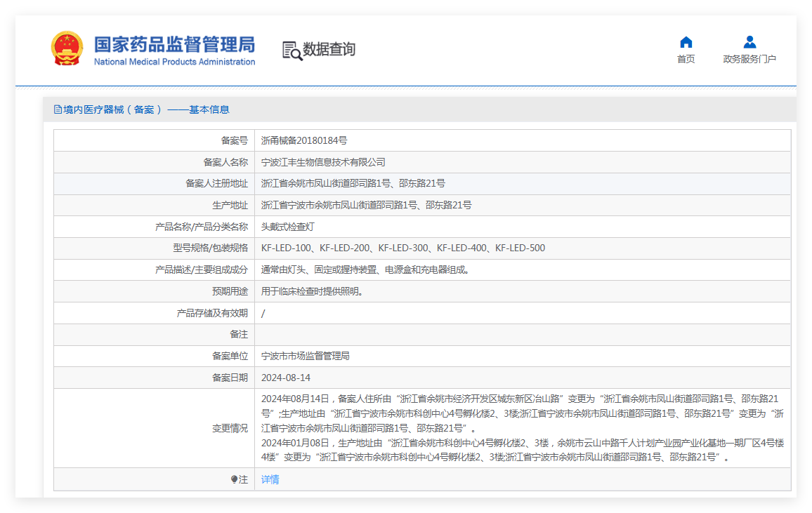
Task: Click the 国家药品监督管理局 title text
Action: (174, 44)
